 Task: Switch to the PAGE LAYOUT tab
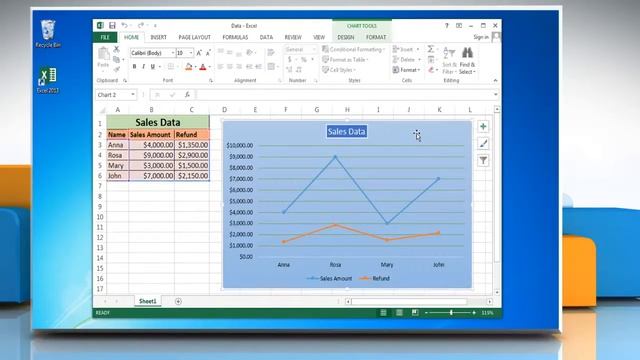click(194, 37)
